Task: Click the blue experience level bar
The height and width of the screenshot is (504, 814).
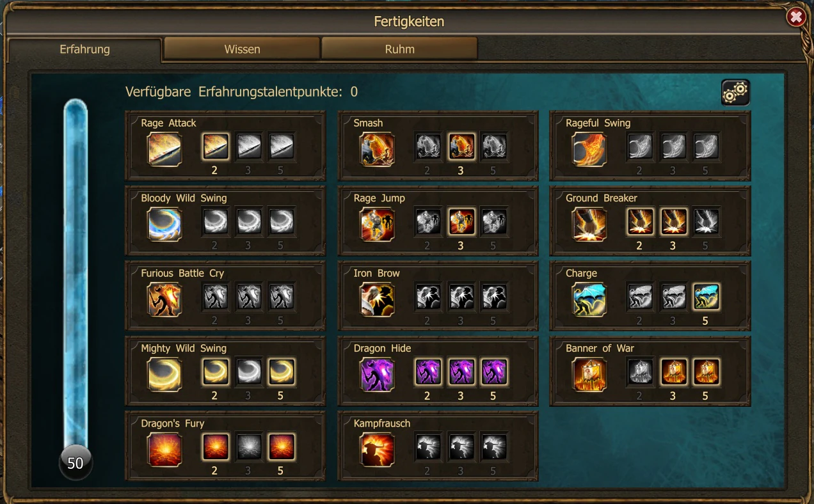Action: click(x=76, y=275)
